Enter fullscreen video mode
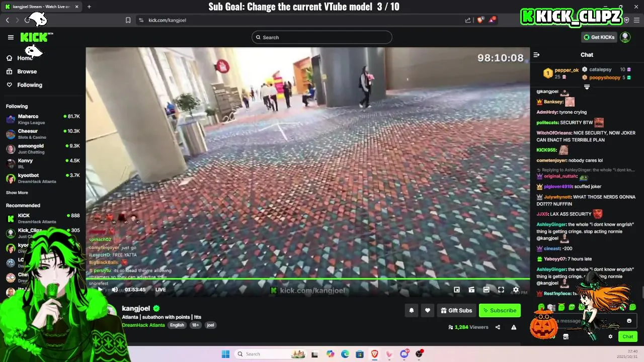This screenshot has width=644, height=362. click(501, 290)
